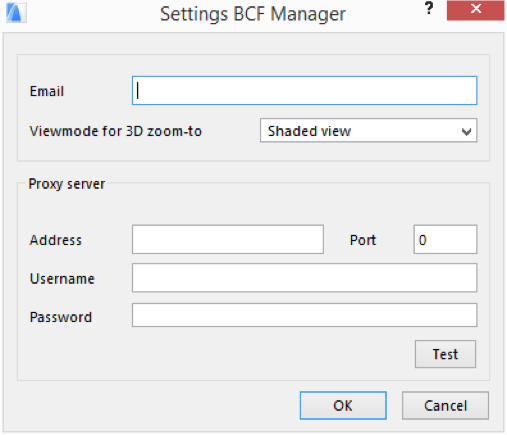Close the Settings BCF Manager dialog
Viewport: 507px width, 435px height.
tap(476, 10)
